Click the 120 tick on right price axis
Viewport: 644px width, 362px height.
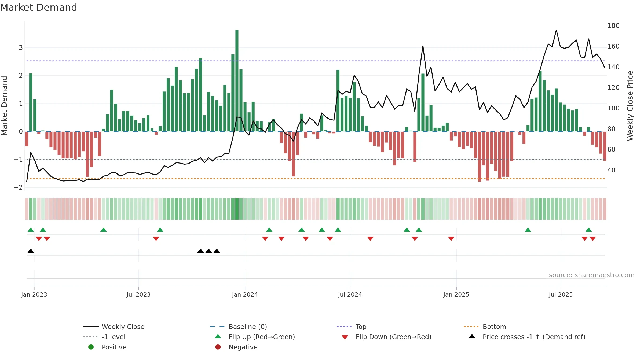pos(613,88)
